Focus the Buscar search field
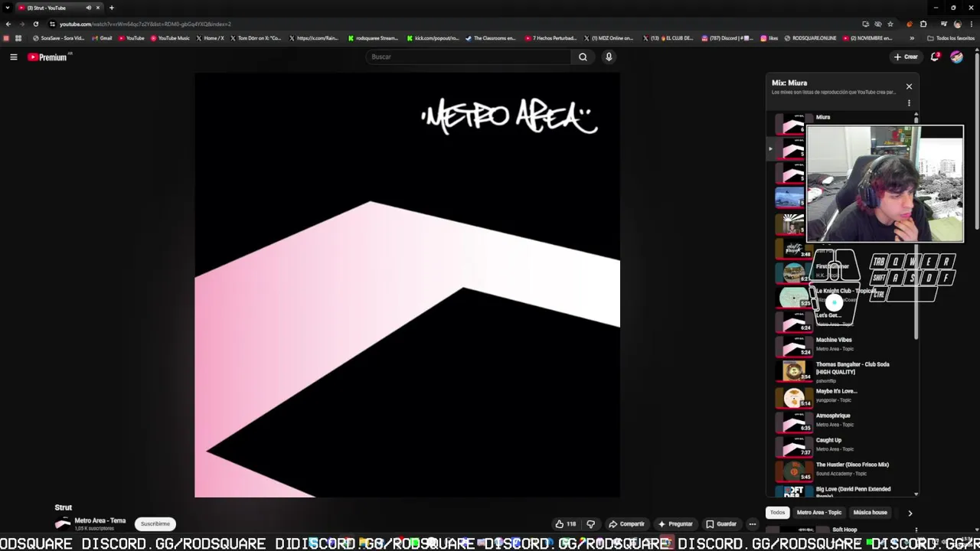 coord(469,57)
